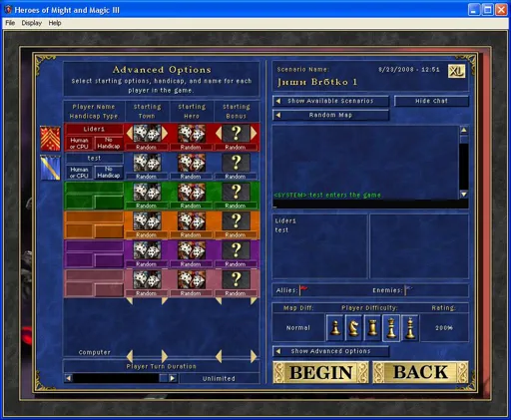This screenshot has height=420, width=511.
Task: Click the Hide Chat button
Action: [x=431, y=101]
